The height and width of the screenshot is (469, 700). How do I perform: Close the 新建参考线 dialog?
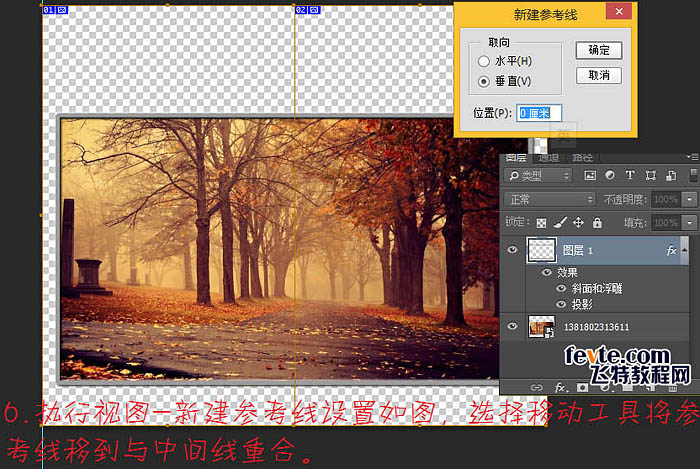[x=619, y=12]
